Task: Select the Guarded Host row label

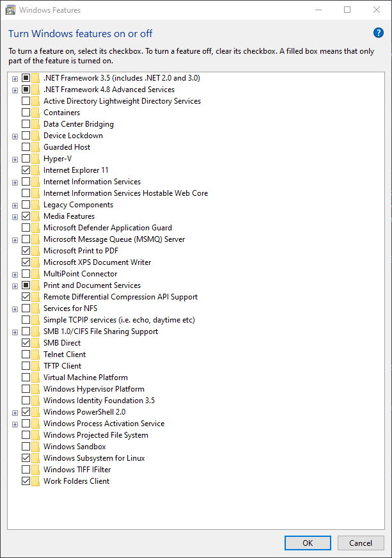Action: coord(67,147)
